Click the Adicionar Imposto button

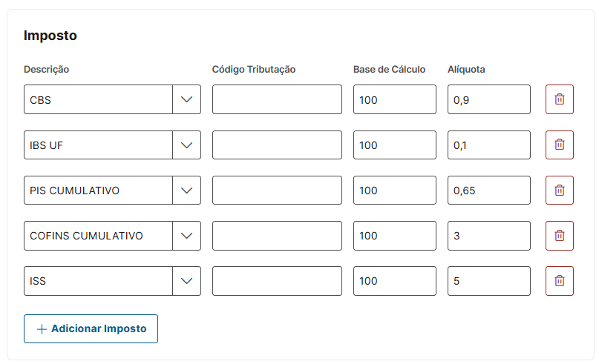pyautogui.click(x=91, y=328)
